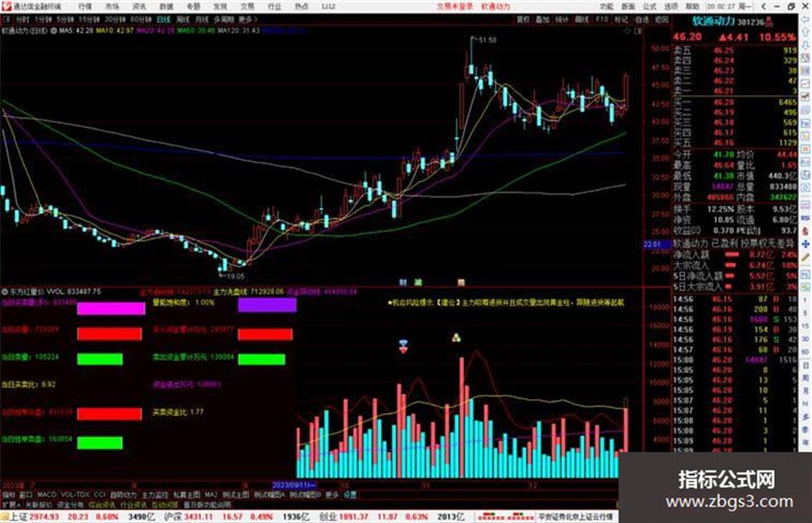Open the 多周期 multi-period view
The image size is (812, 523).
pyautogui.click(x=223, y=20)
